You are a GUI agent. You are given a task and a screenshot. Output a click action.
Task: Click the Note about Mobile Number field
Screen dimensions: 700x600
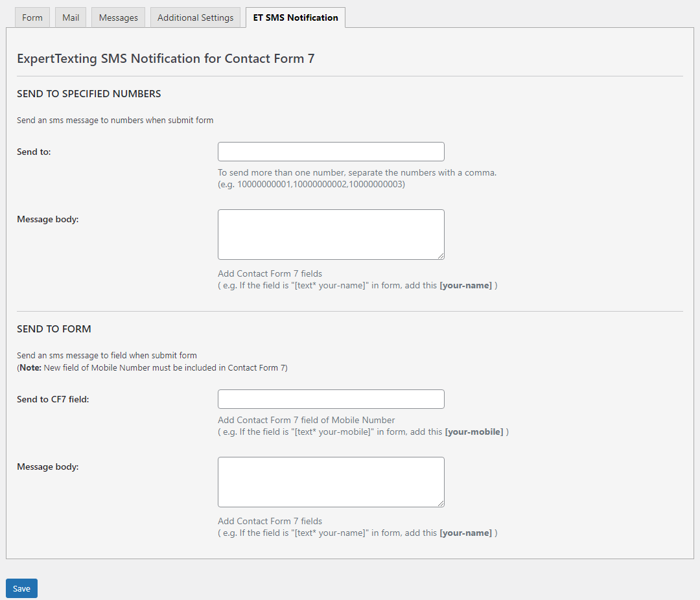[152, 368]
